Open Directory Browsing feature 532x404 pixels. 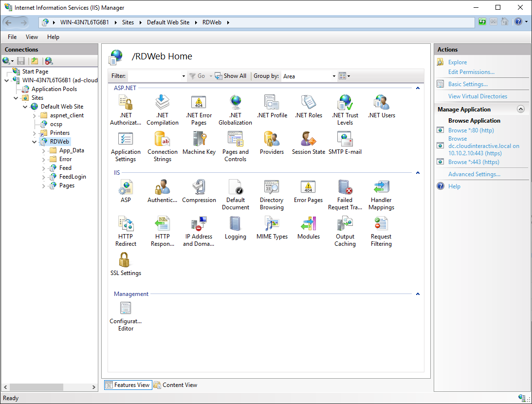tap(272, 195)
